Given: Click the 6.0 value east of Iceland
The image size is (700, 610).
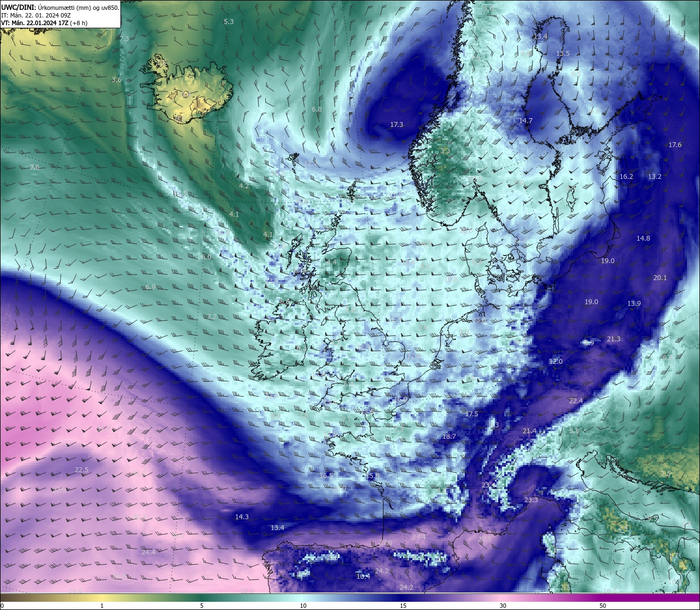Looking at the screenshot, I should pos(317,109).
